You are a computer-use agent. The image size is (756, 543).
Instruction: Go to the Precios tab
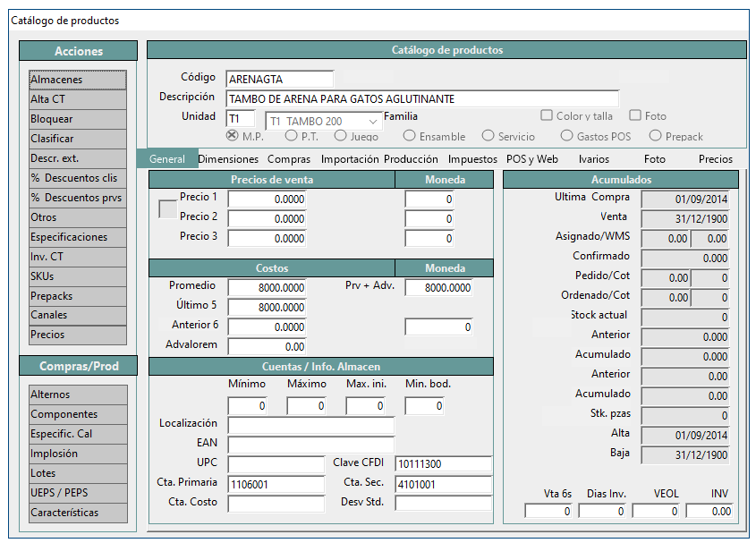(x=716, y=158)
